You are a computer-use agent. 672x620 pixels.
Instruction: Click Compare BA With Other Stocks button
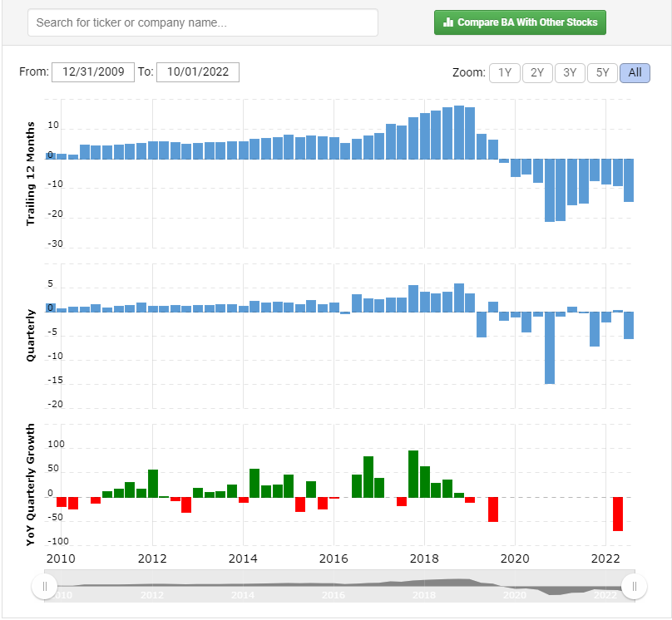click(520, 22)
